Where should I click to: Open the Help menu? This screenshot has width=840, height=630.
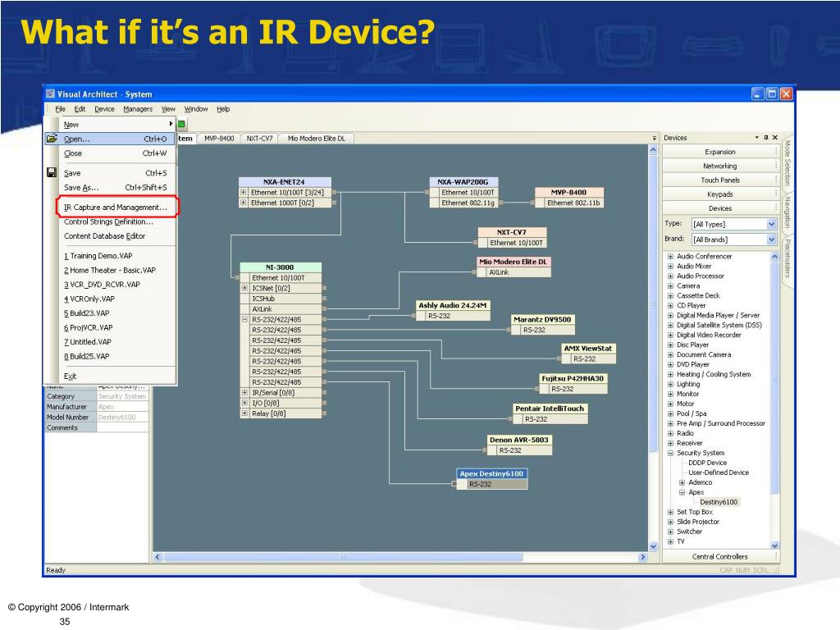(x=223, y=109)
